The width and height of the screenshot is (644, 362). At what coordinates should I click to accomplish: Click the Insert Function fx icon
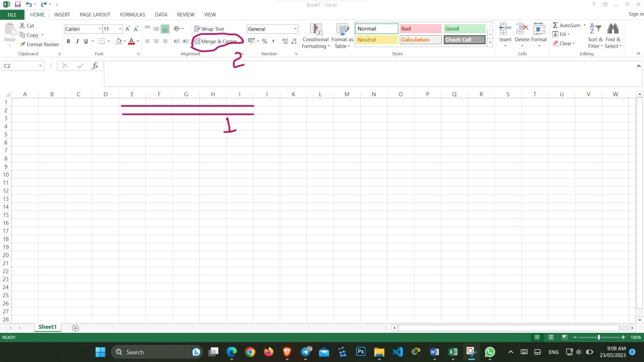(95, 66)
